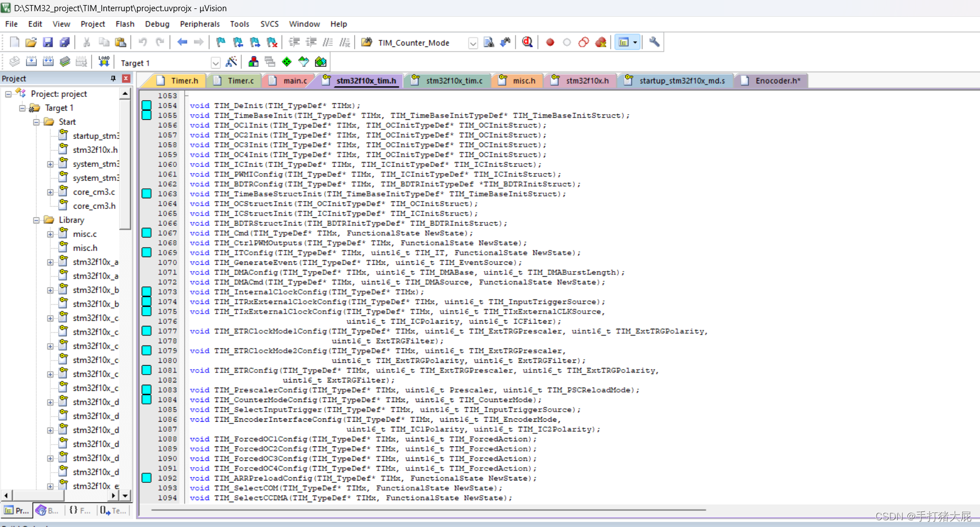The width and height of the screenshot is (980, 527).
Task: Collapse the Library folder group
Action: (36, 220)
